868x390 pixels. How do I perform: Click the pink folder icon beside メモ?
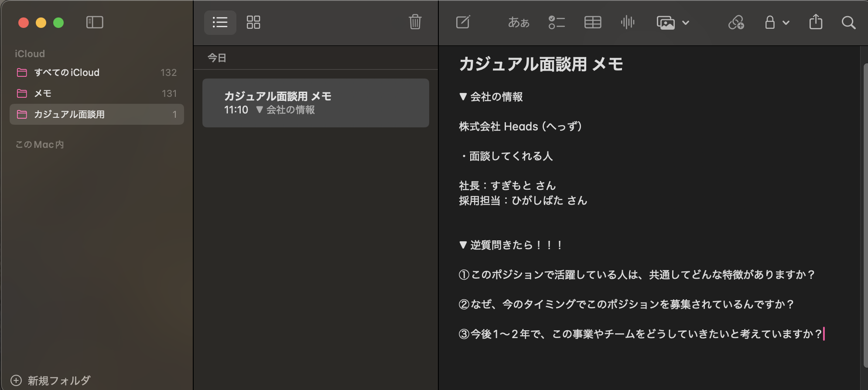(x=22, y=93)
